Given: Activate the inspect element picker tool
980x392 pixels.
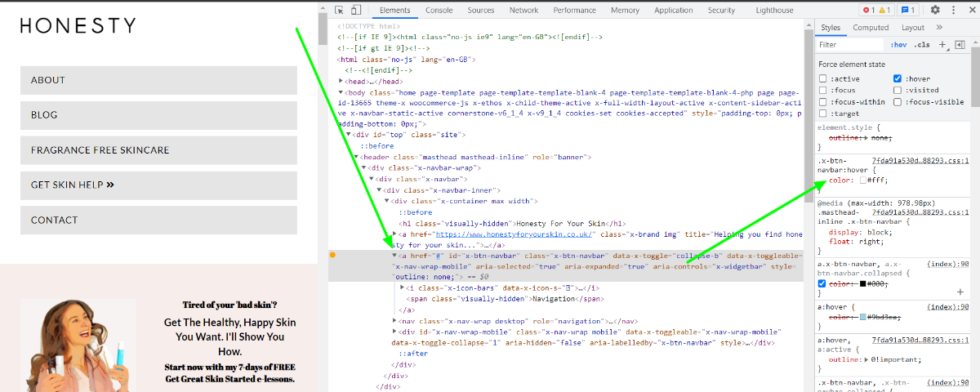Looking at the screenshot, I should (339, 10).
